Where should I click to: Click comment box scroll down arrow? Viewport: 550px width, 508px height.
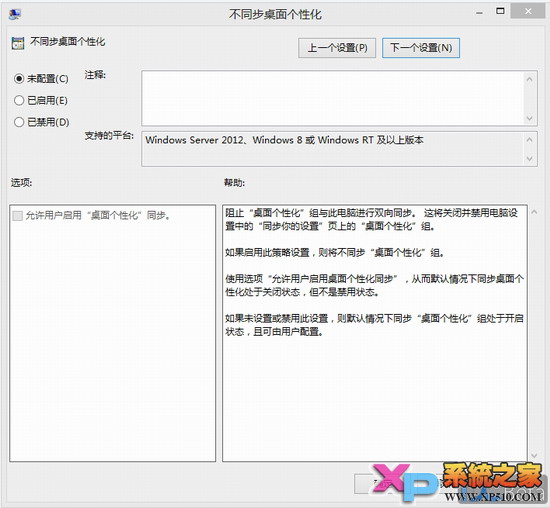(x=530, y=118)
